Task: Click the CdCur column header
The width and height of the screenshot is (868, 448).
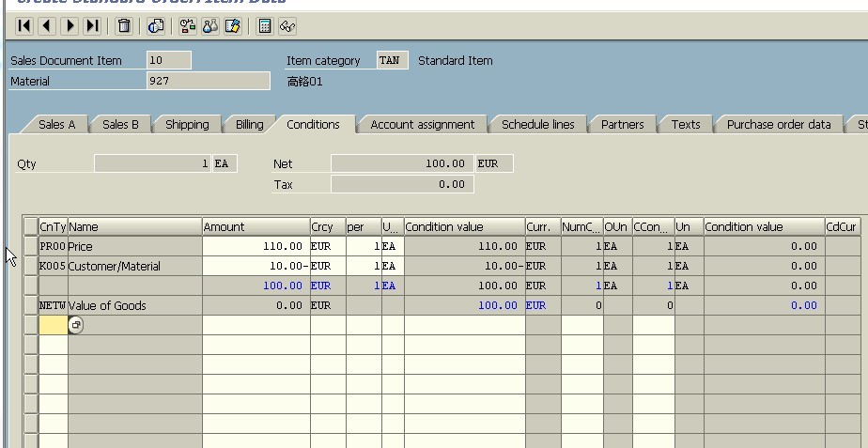Action: [843, 227]
